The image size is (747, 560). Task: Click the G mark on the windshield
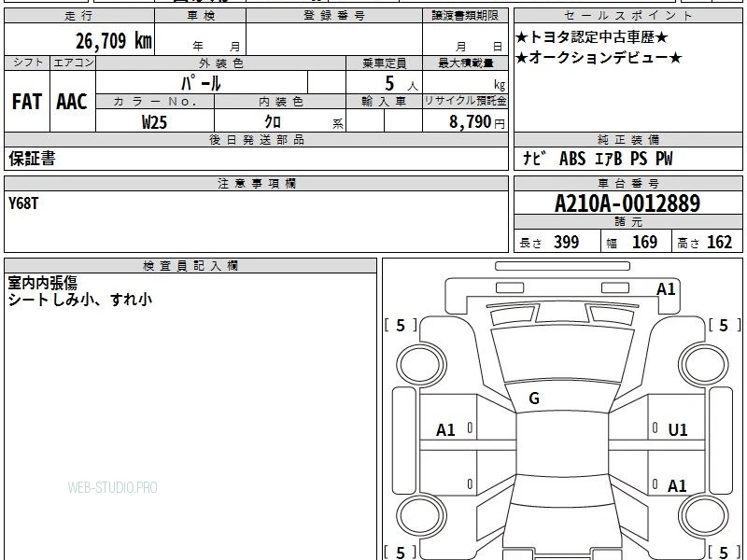(534, 399)
